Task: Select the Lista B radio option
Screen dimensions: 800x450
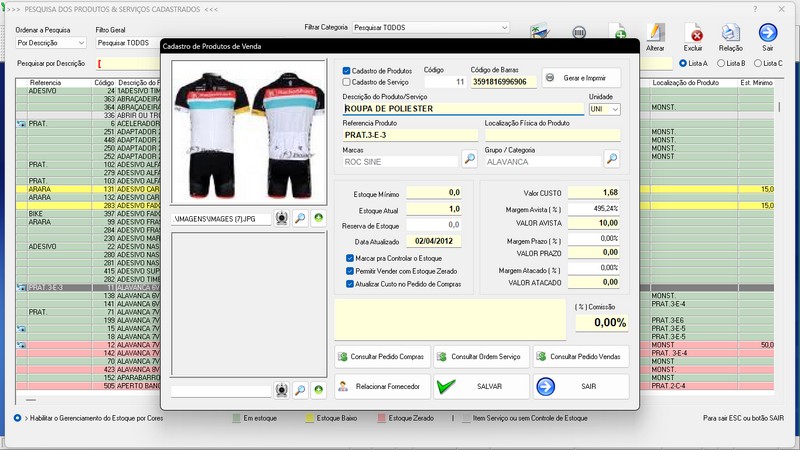Action: tap(721, 63)
